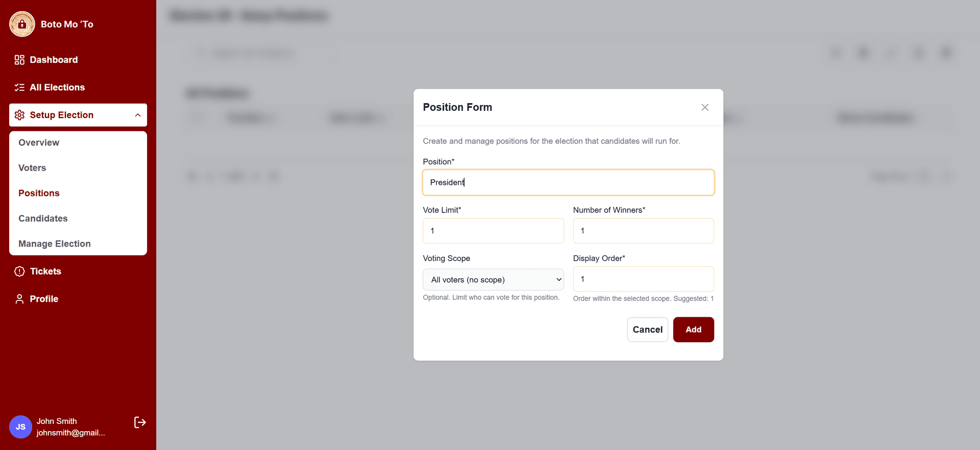Click the Profile person icon
The width and height of the screenshot is (980, 450).
19,299
